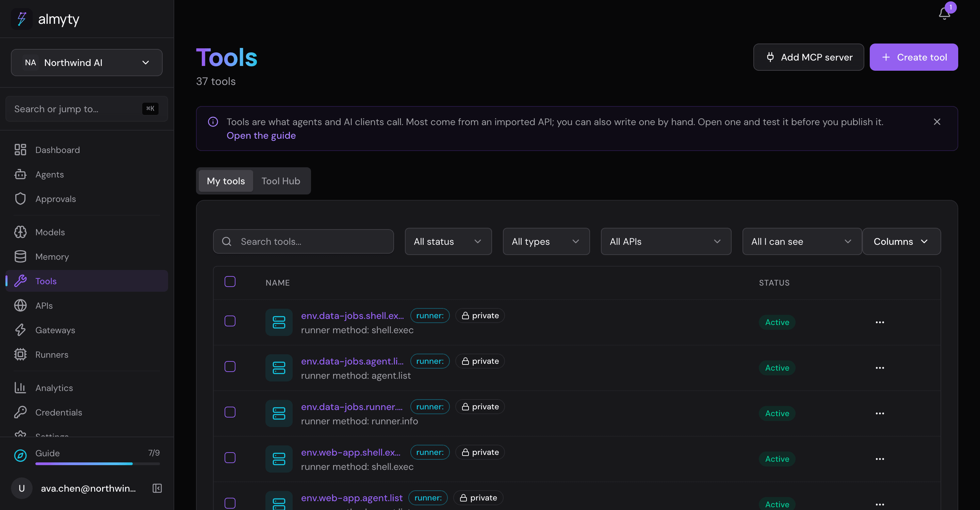This screenshot has height=510, width=980.
Task: Open Runners in the sidebar
Action: click(x=87, y=355)
